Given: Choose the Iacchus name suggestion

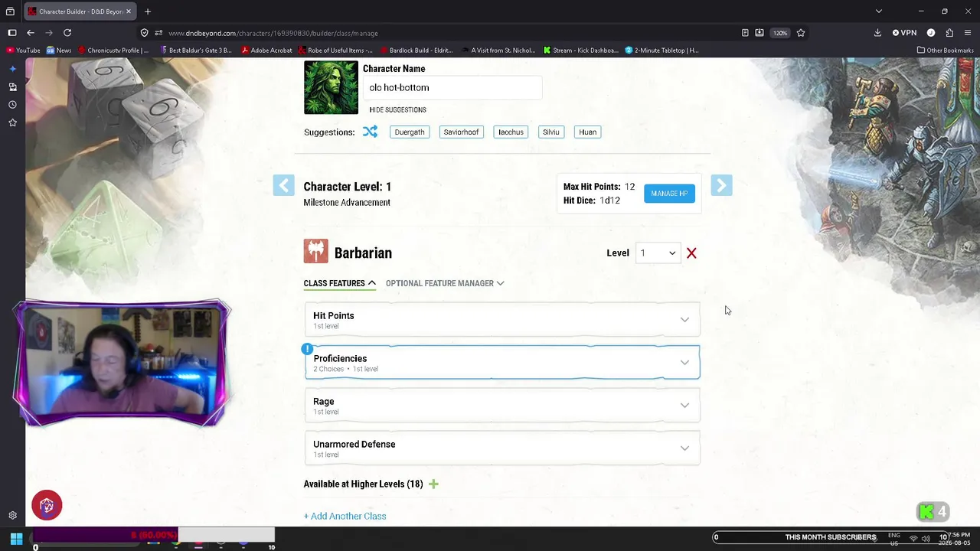Looking at the screenshot, I should (x=511, y=132).
